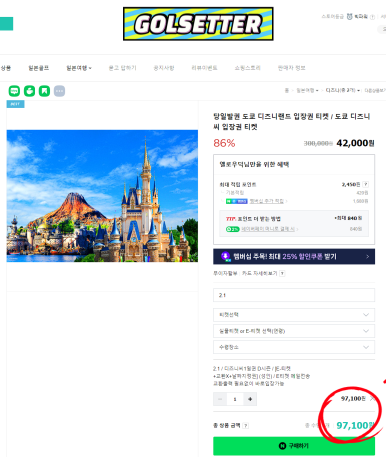
Task: Click the teal button at top left edge
Action: [6, 24]
